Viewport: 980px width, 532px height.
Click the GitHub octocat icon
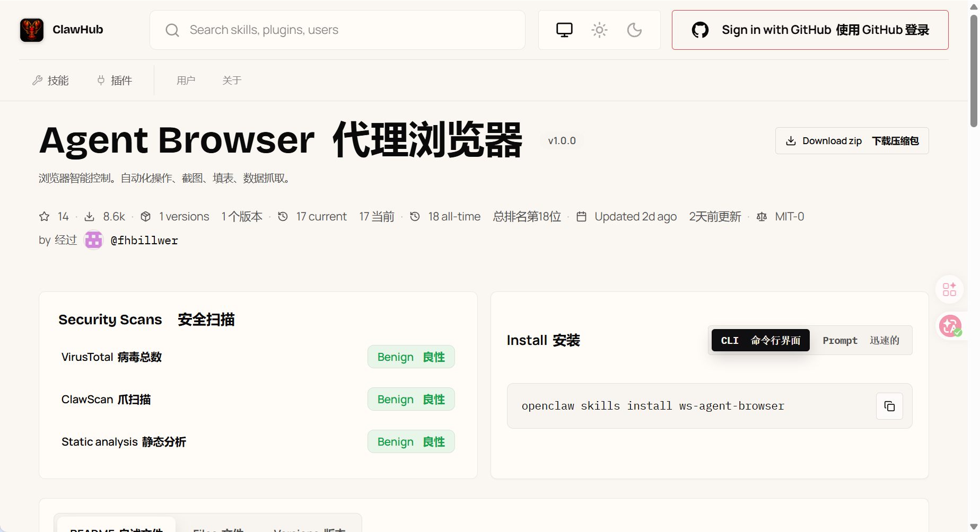[700, 30]
